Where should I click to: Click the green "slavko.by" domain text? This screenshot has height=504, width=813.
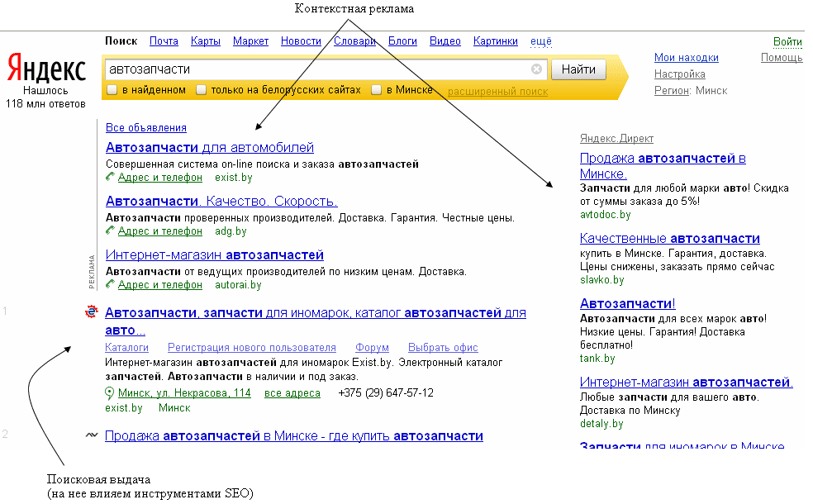[x=602, y=280]
